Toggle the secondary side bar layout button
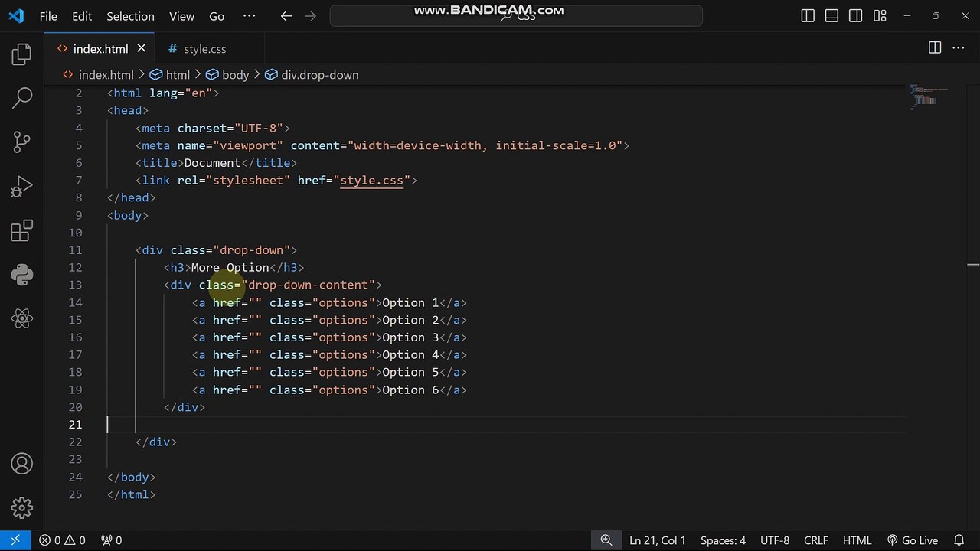 (855, 16)
